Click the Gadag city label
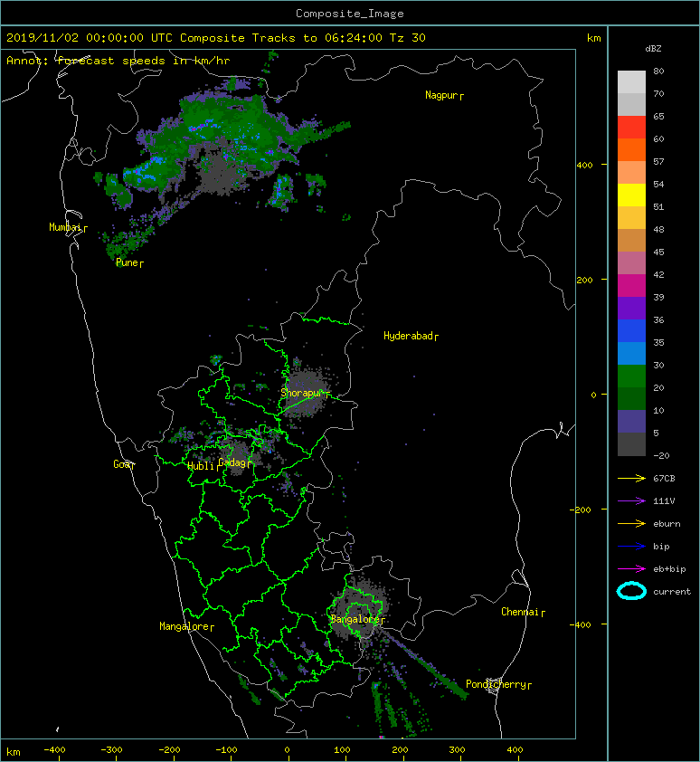Image resolution: width=700 pixels, height=762 pixels. (232, 462)
